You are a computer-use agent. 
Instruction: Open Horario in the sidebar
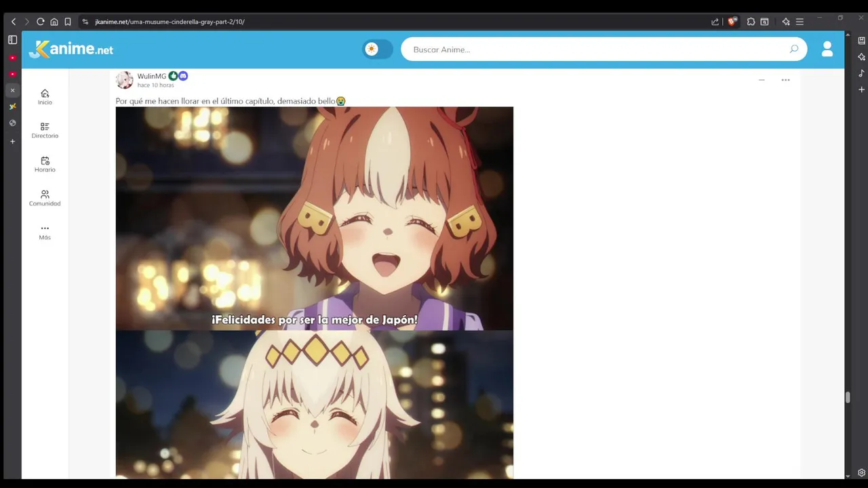click(x=45, y=165)
